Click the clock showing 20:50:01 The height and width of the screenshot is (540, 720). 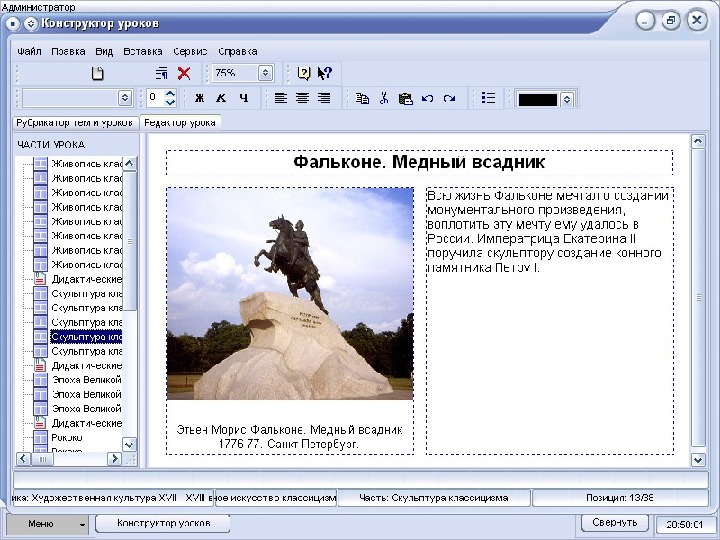(684, 524)
